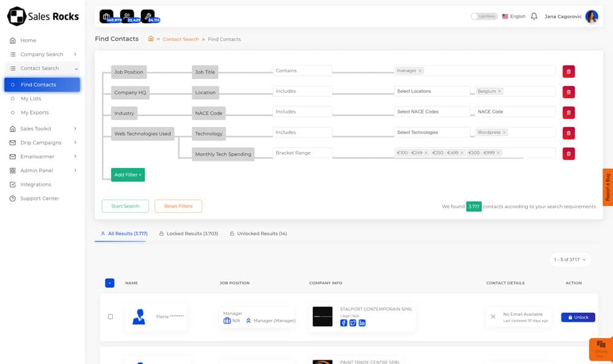The height and width of the screenshot is (364, 613).
Task: Click the green Add Filter button
Action: click(128, 175)
